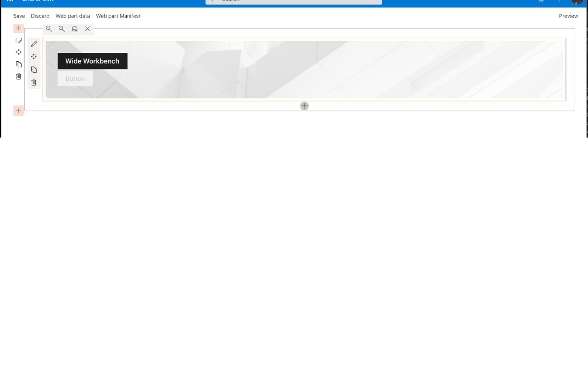This screenshot has height=368, width=588.
Task: Focus the Search box in the header
Action: tap(294, 1)
